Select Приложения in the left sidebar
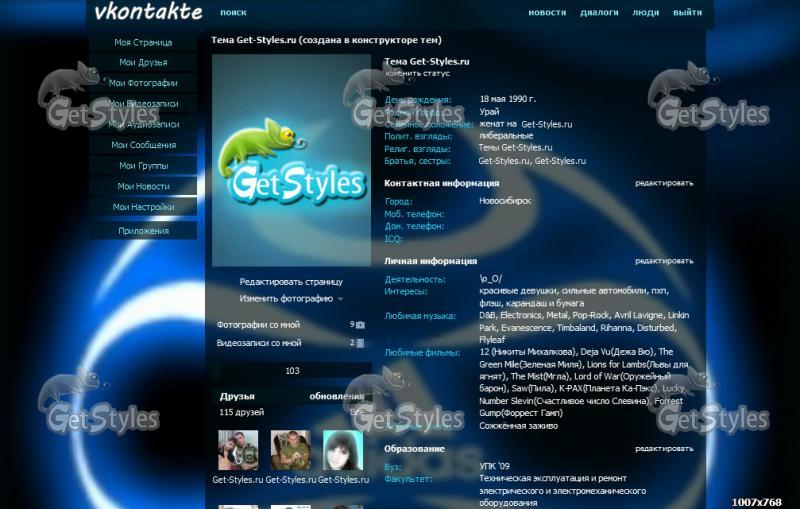Image resolution: width=800 pixels, height=509 pixels. 143,231
